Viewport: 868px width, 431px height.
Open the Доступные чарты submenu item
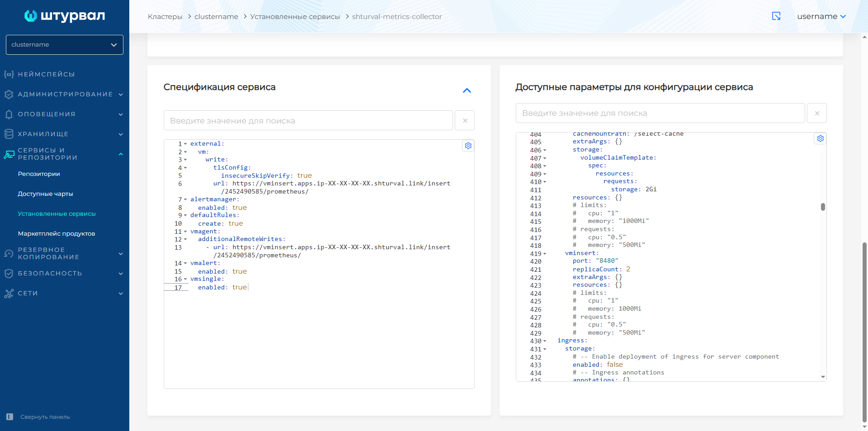tap(45, 194)
